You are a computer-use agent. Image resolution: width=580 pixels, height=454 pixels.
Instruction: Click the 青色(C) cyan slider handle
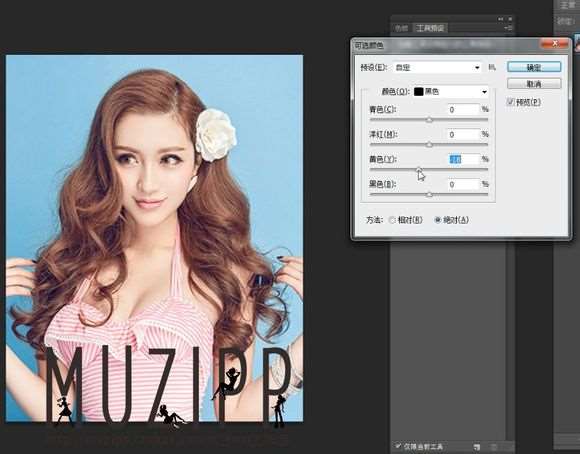coord(429,119)
